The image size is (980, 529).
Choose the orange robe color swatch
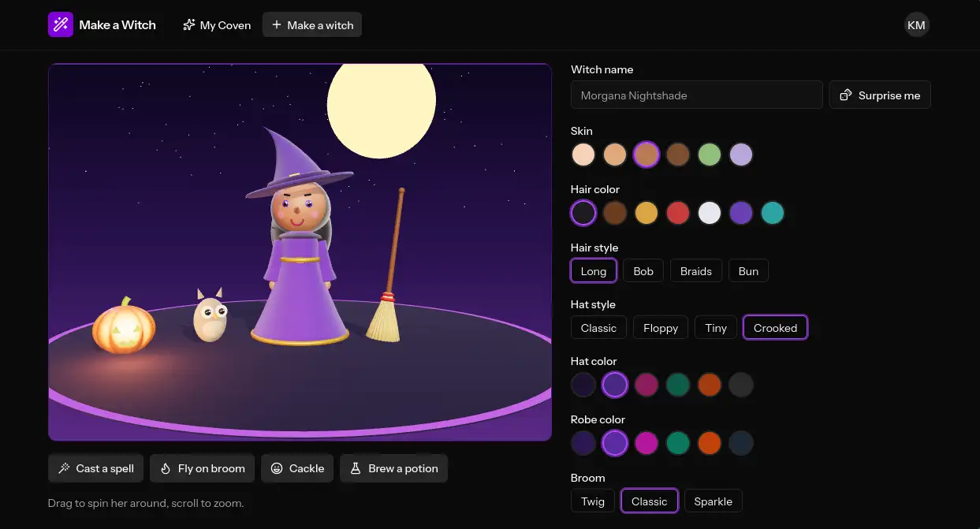point(710,443)
